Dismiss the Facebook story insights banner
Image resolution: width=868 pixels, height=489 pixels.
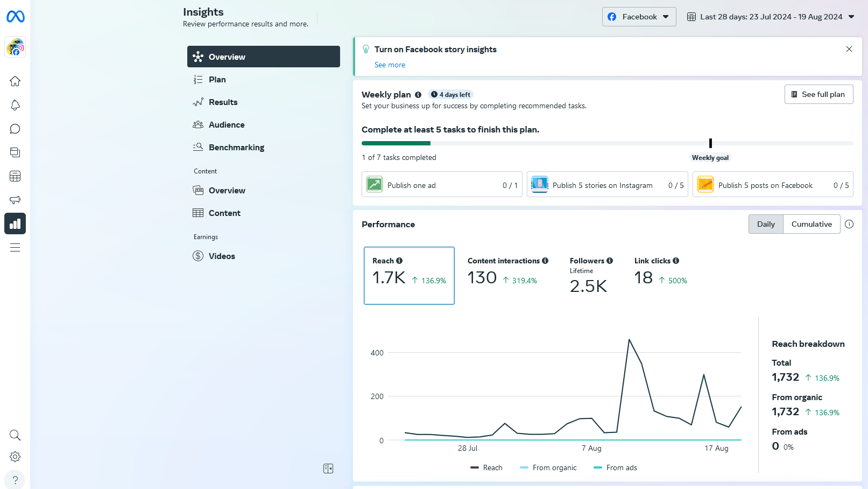(x=849, y=49)
